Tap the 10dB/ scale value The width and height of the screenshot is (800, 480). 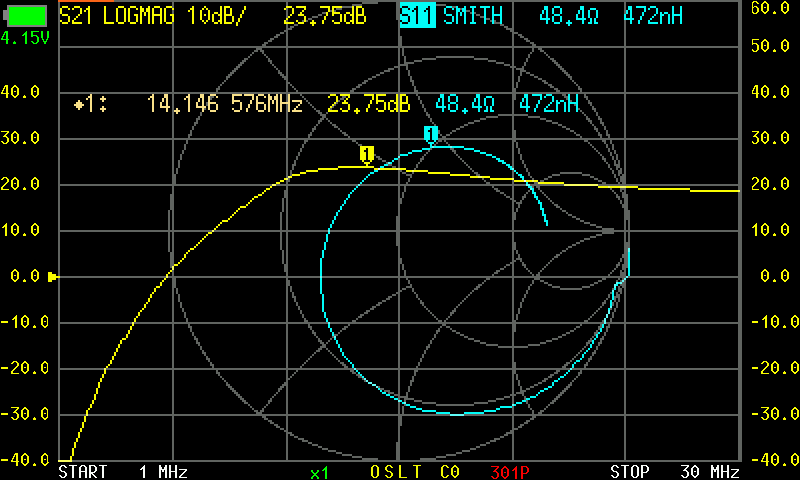click(216, 16)
